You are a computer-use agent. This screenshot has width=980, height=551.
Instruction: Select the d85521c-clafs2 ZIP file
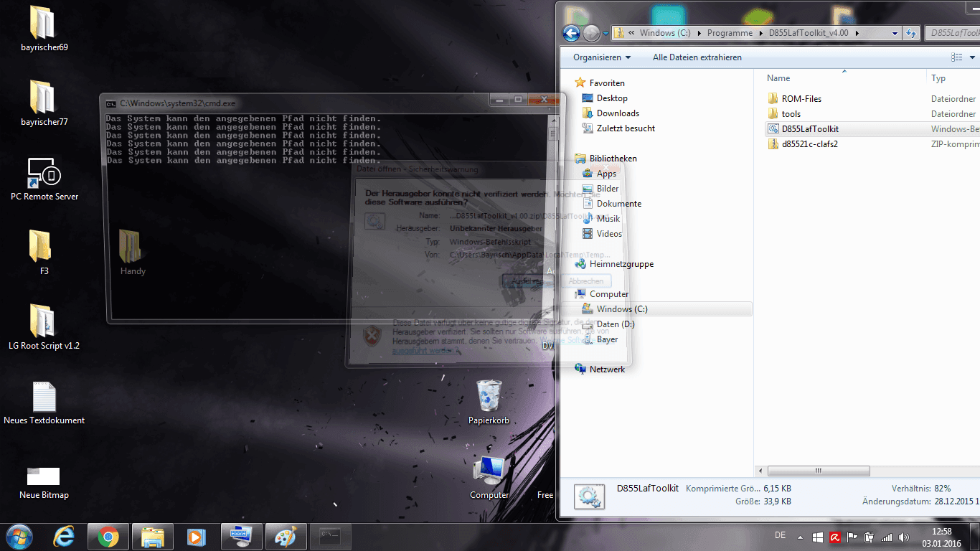point(809,144)
